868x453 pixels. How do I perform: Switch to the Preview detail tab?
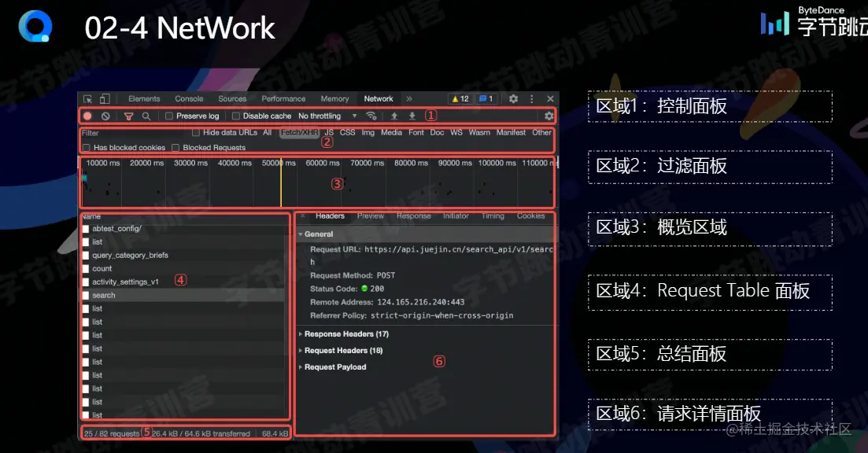tap(371, 216)
